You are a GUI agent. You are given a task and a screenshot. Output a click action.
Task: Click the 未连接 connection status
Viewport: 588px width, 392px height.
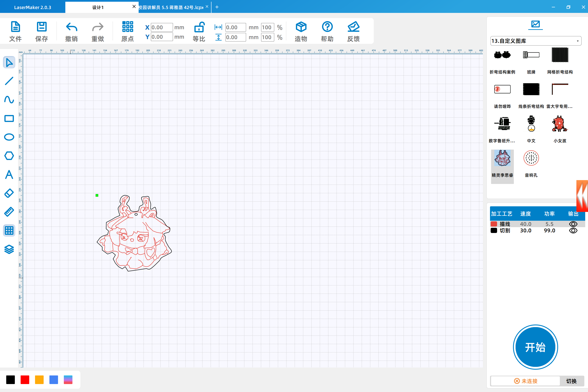tap(526, 381)
